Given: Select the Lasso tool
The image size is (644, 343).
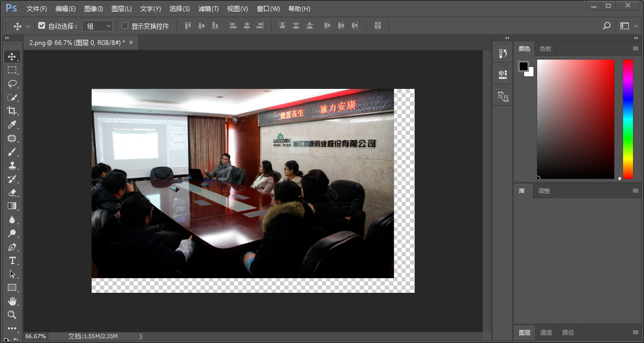Looking at the screenshot, I should pyautogui.click(x=12, y=84).
